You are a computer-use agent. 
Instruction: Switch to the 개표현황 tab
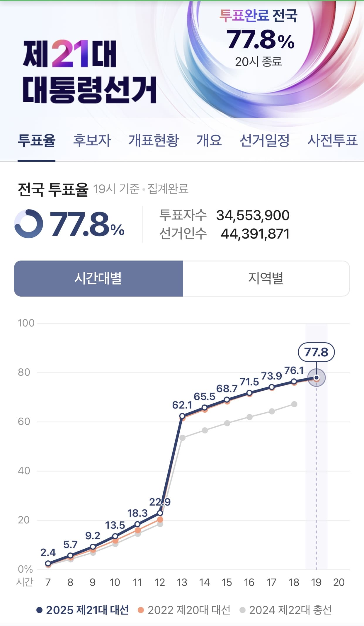click(154, 140)
